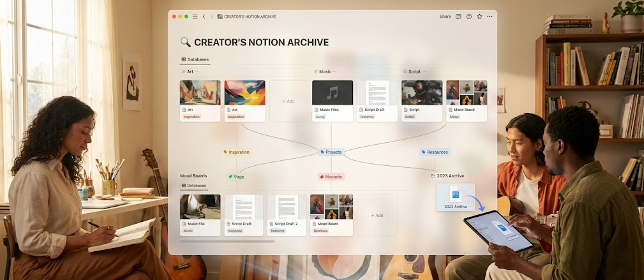Click the Share button

coord(446,17)
